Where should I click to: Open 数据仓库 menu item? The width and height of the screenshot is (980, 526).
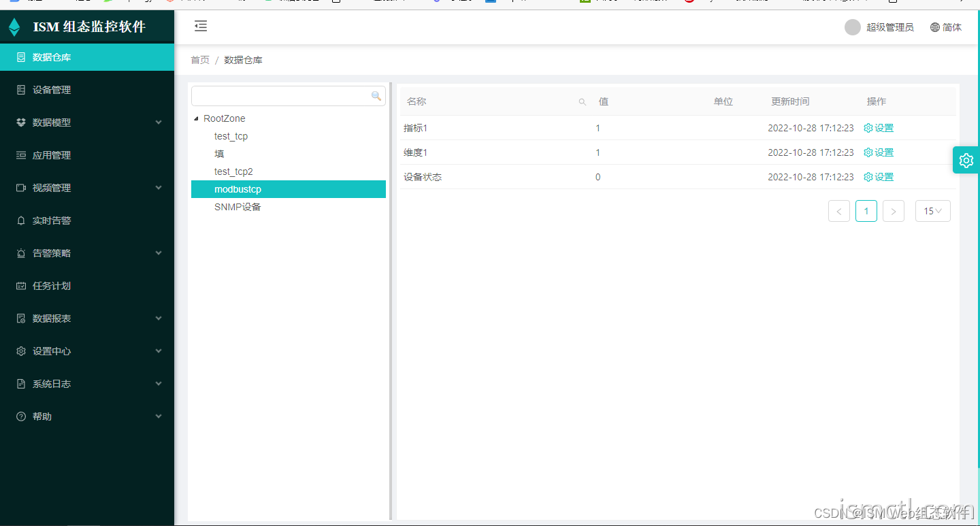click(x=87, y=57)
